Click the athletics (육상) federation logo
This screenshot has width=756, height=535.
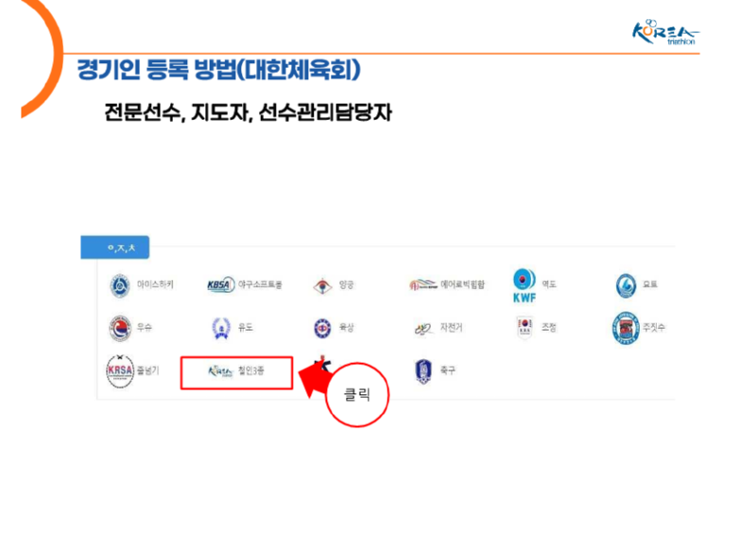tap(322, 328)
